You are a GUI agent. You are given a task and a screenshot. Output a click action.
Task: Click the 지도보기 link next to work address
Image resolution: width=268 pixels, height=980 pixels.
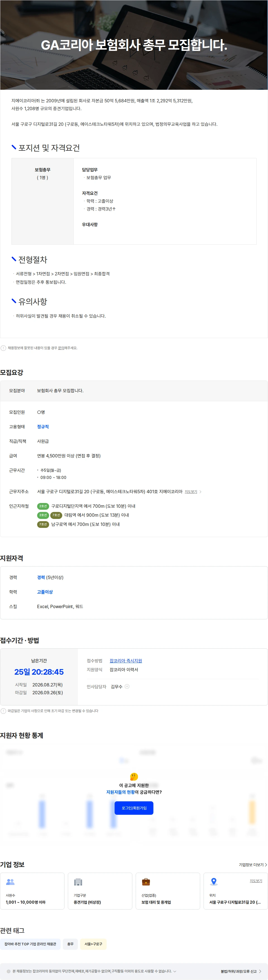tap(191, 492)
